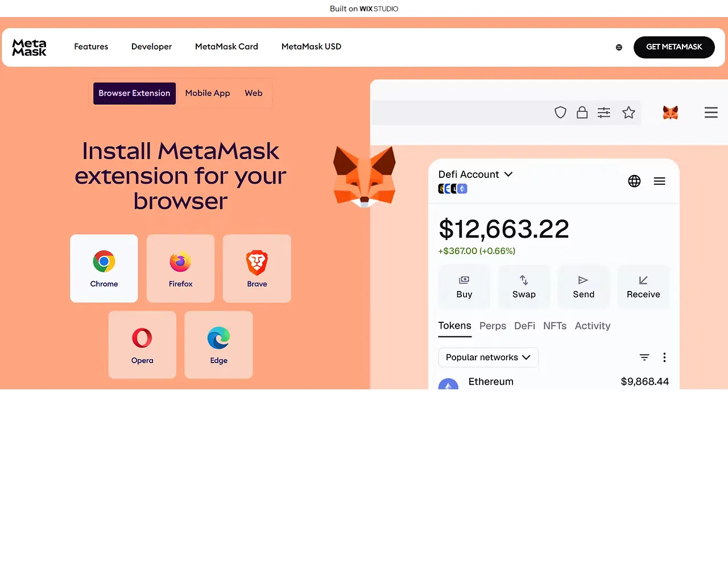The image size is (728, 582).
Task: Click the GET METAMASK button
Action: (x=674, y=47)
